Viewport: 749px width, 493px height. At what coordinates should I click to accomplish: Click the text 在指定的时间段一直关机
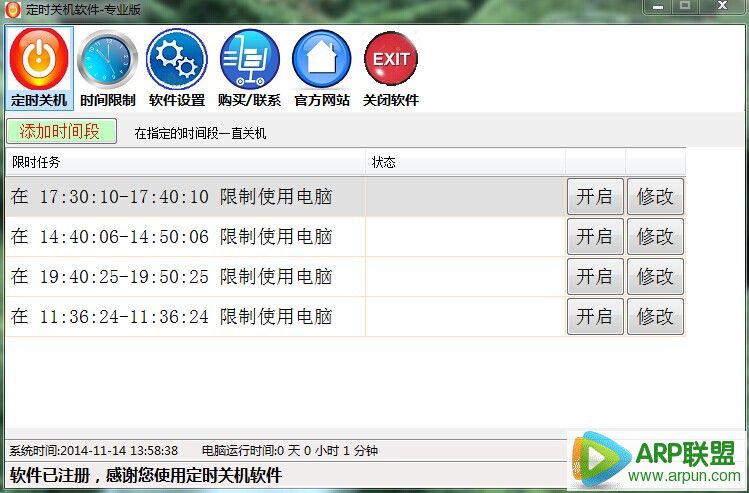pyautogui.click(x=200, y=133)
